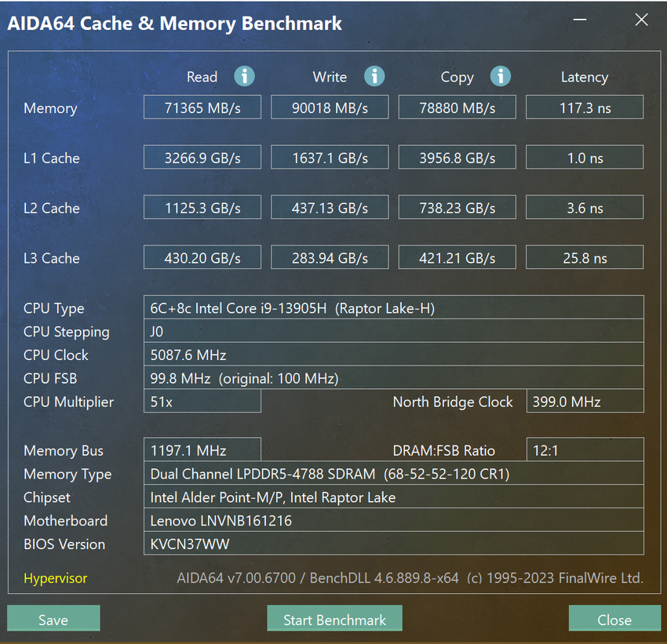Click the yellow Hypervisor label
The height and width of the screenshot is (644, 667).
(55, 578)
